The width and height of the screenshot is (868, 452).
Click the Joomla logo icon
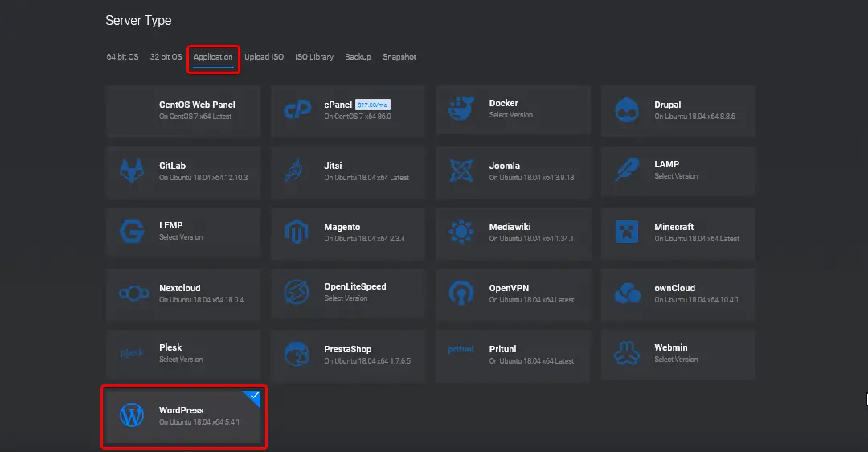(x=461, y=171)
